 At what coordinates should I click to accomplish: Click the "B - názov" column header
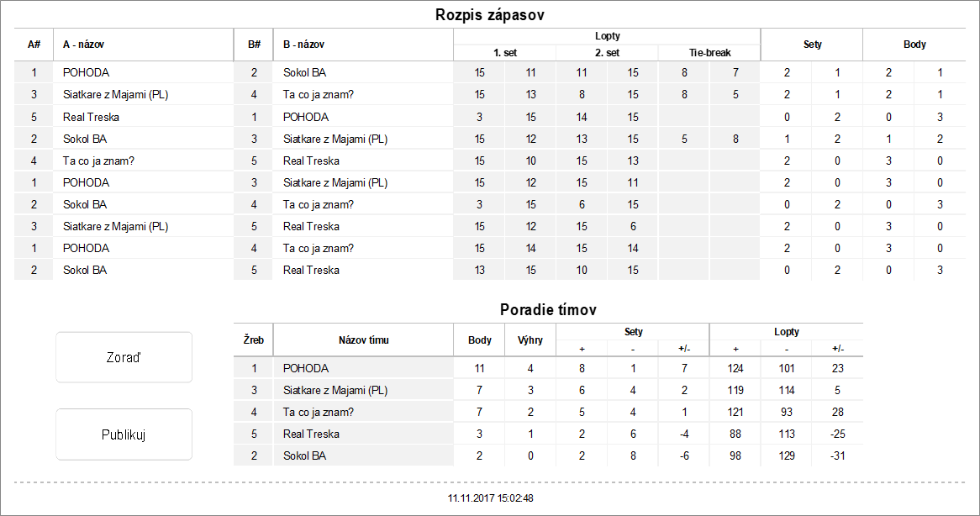pyautogui.click(x=304, y=45)
